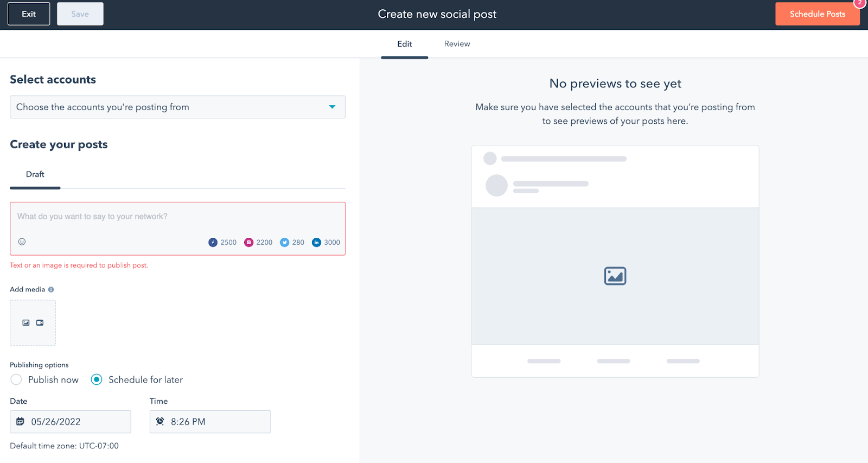Click the 'Text or an image is required' error
This screenshot has width=868, height=463.
(79, 265)
